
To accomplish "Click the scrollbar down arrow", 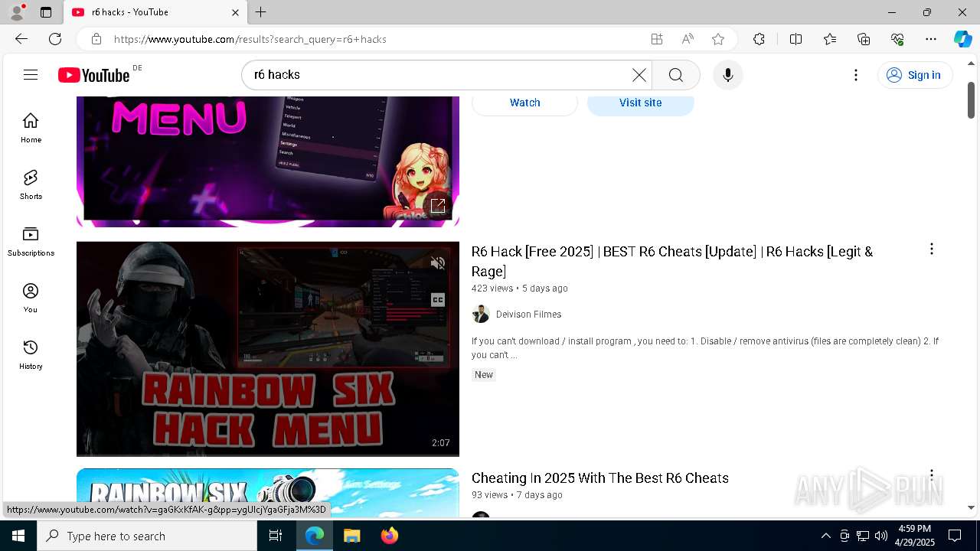I will click(971, 507).
